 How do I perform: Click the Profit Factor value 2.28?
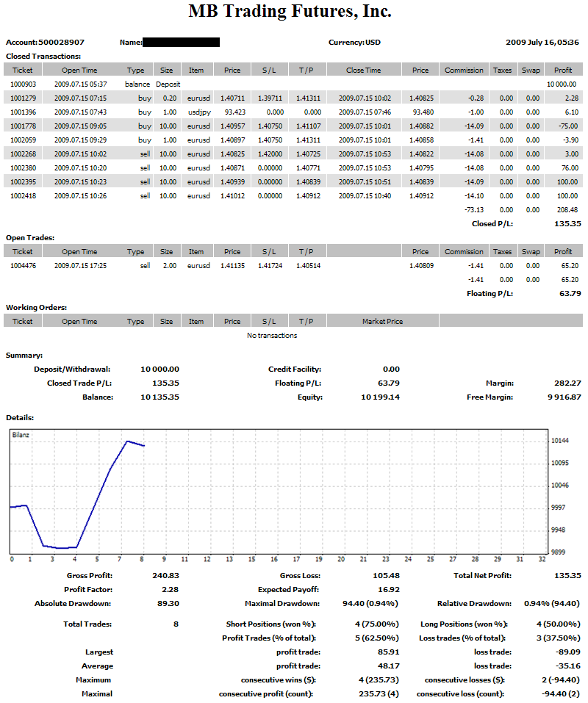[170, 589]
